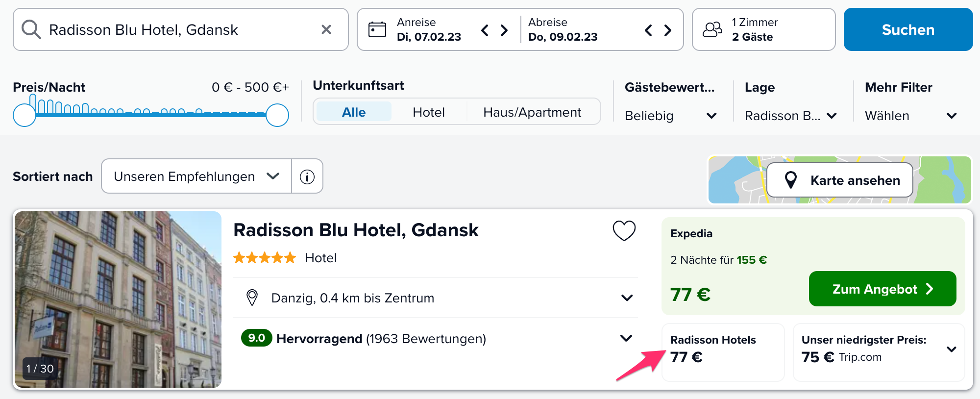This screenshot has width=980, height=399.
Task: Move Anreise date one day back
Action: (485, 30)
